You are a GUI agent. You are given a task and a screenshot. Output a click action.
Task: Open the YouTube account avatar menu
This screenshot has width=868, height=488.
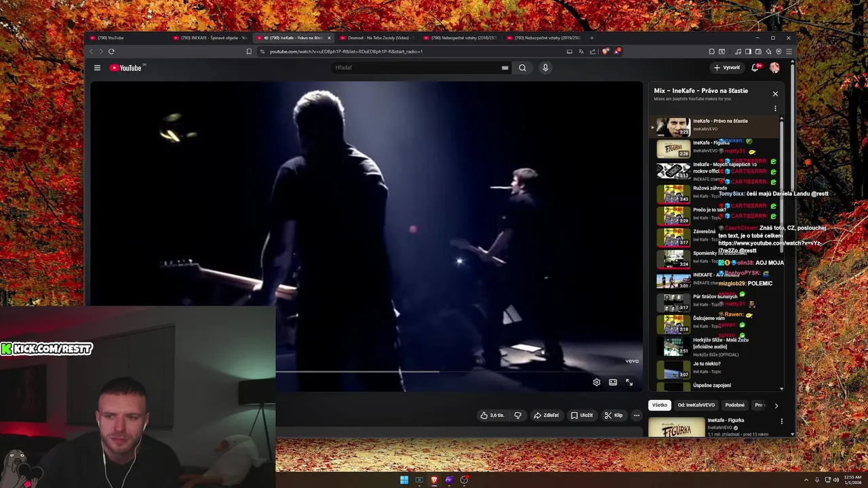(774, 68)
